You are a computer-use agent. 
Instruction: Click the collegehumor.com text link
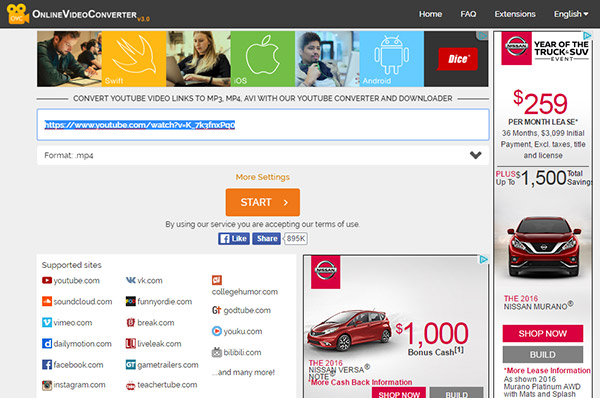[x=245, y=292]
